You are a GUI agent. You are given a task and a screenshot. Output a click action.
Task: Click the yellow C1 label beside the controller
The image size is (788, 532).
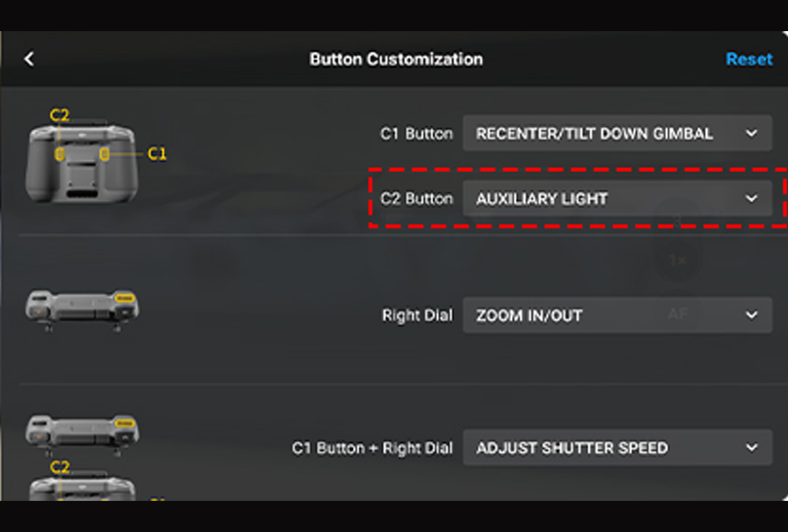[x=156, y=154]
